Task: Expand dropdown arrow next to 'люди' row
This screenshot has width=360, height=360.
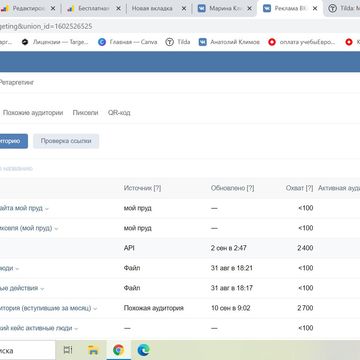Action: 17,269
